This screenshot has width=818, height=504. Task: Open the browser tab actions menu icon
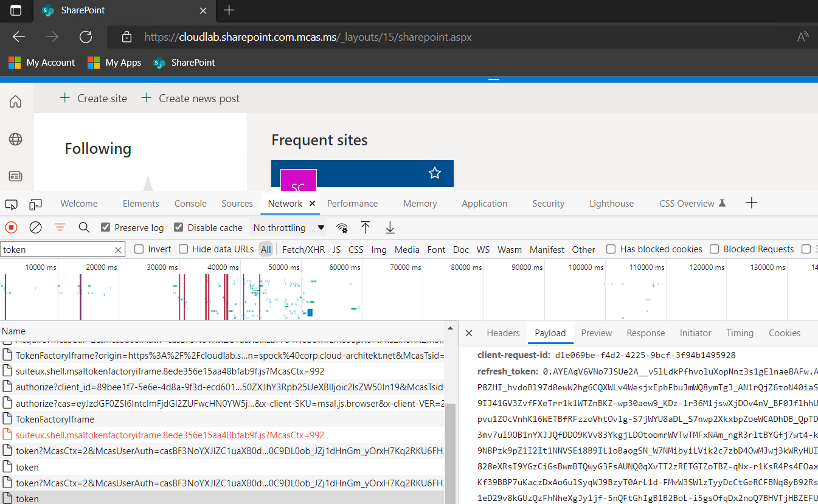(x=16, y=10)
